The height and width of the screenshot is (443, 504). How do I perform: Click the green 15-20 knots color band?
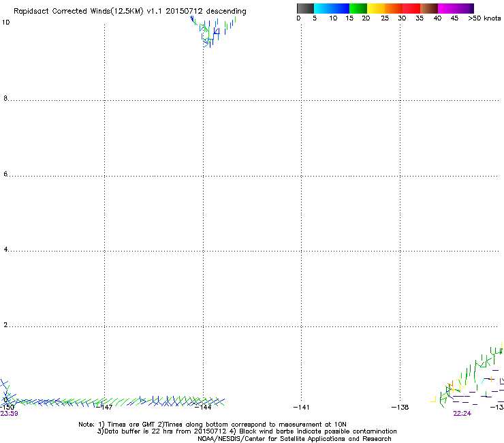click(358, 8)
